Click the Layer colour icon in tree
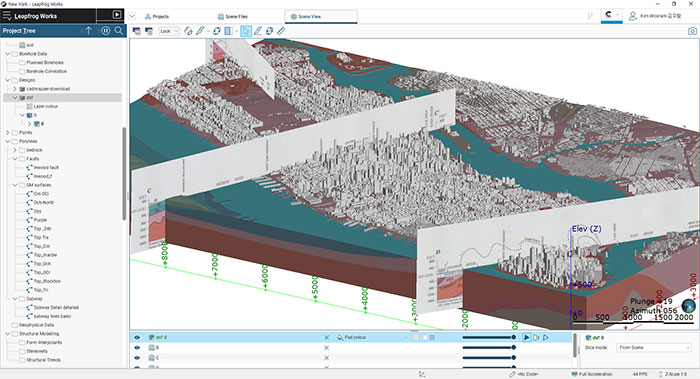 29,106
